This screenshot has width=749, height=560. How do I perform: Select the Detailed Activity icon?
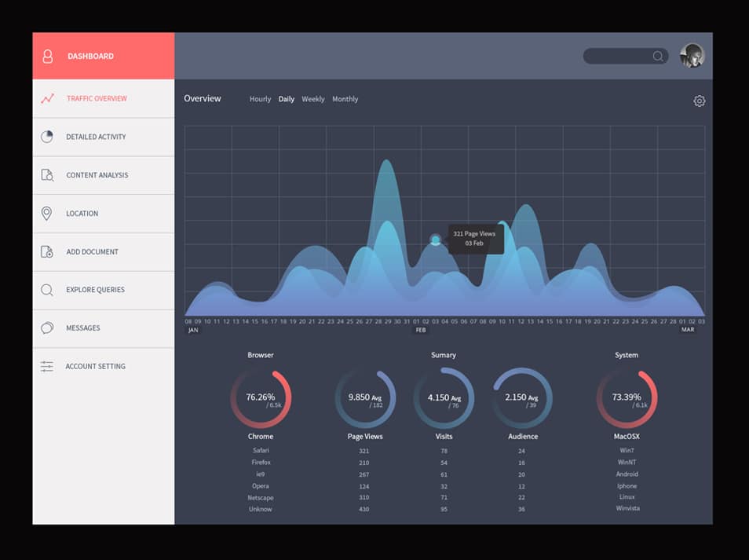pyautogui.click(x=46, y=136)
